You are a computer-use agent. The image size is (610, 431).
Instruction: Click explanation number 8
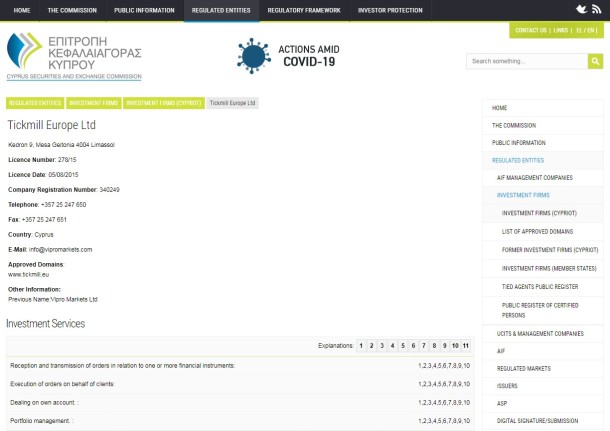[434, 345]
